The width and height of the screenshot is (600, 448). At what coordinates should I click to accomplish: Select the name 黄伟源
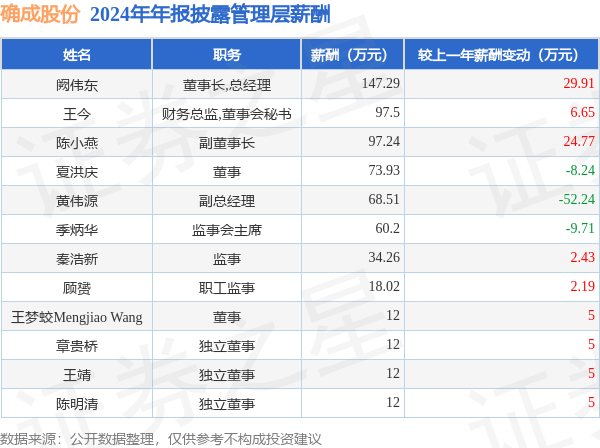(x=77, y=201)
